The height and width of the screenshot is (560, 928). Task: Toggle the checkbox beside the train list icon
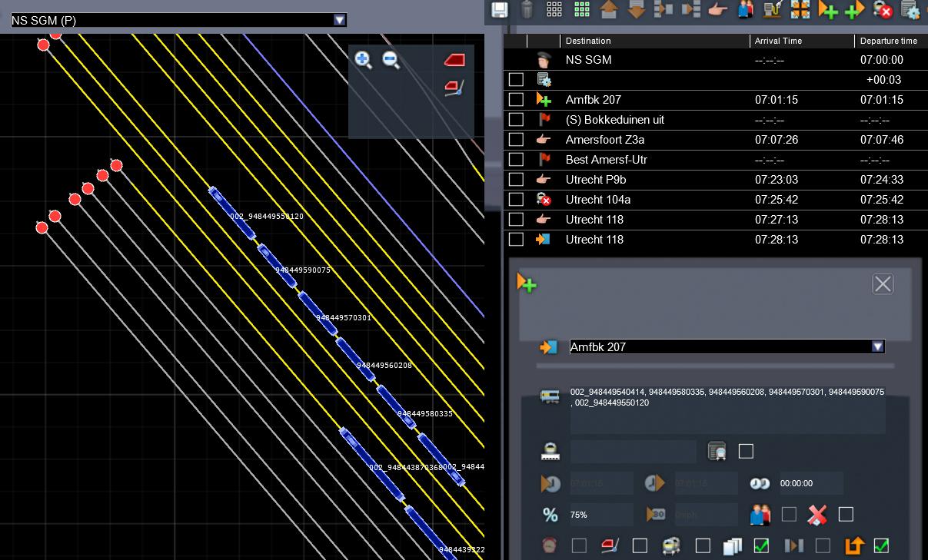pos(746,451)
